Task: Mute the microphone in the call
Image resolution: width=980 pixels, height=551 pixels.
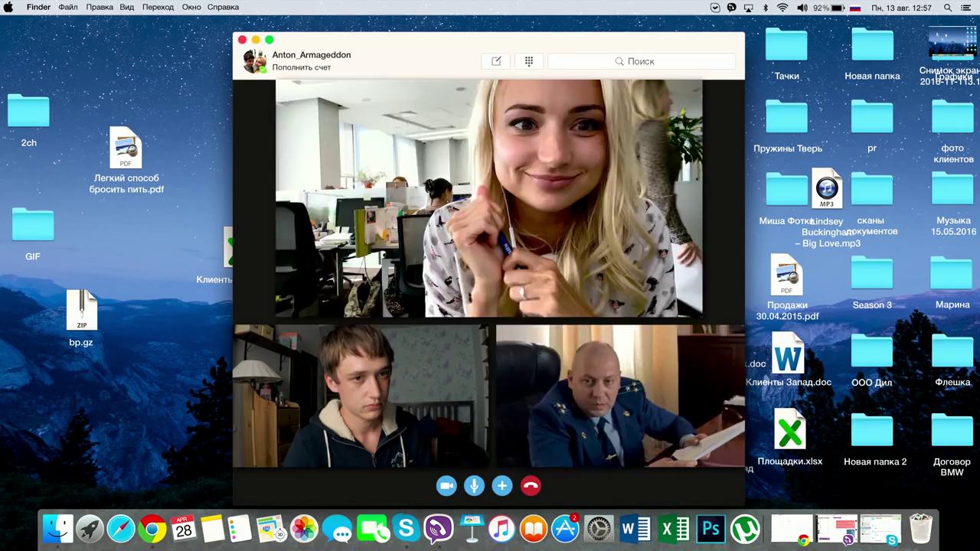Action: [x=474, y=486]
